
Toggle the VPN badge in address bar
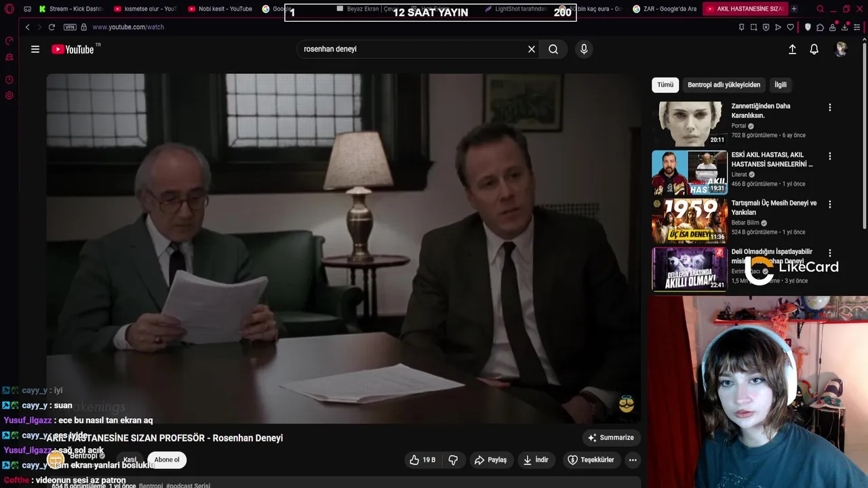(x=70, y=27)
